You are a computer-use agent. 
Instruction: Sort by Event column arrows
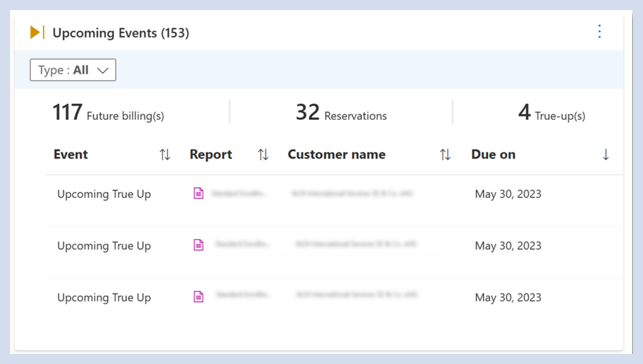coord(165,155)
